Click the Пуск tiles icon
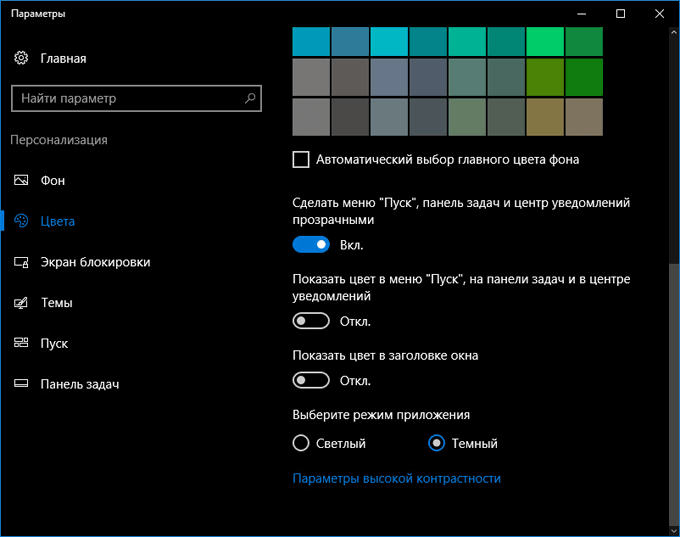This screenshot has width=680, height=537. tap(22, 343)
